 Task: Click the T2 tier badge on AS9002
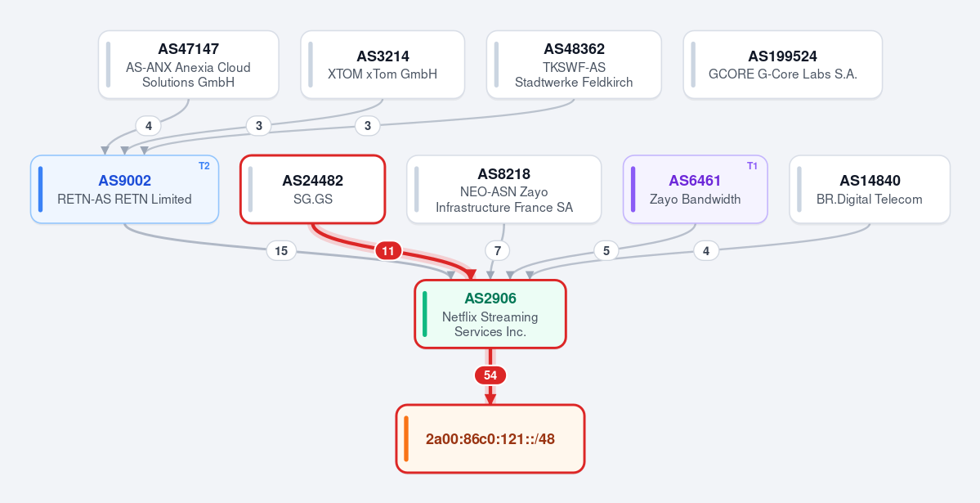click(x=204, y=166)
